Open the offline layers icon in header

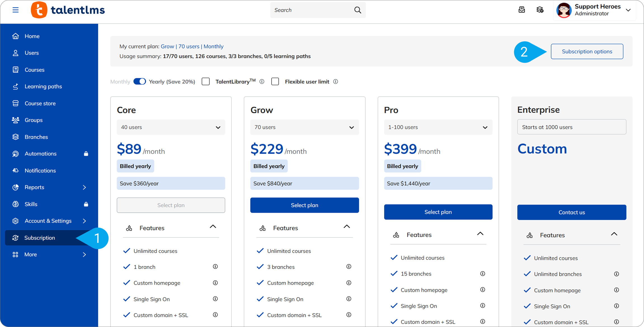click(x=540, y=10)
